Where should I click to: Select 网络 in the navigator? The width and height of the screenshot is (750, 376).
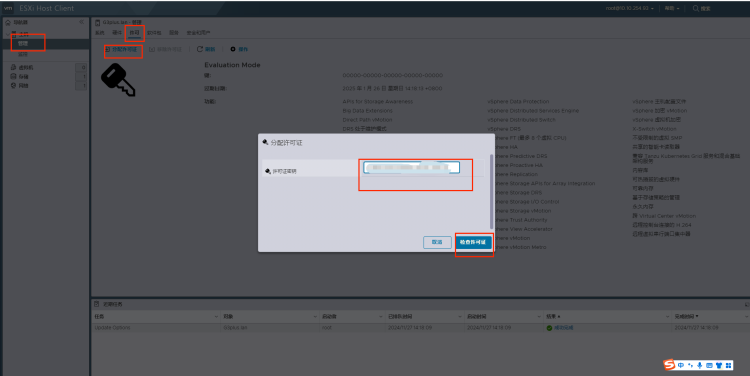pos(23,86)
